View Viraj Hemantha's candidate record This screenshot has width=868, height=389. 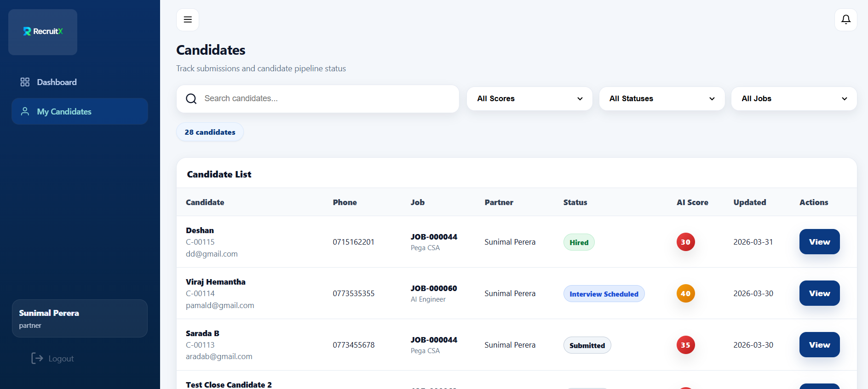tap(819, 293)
